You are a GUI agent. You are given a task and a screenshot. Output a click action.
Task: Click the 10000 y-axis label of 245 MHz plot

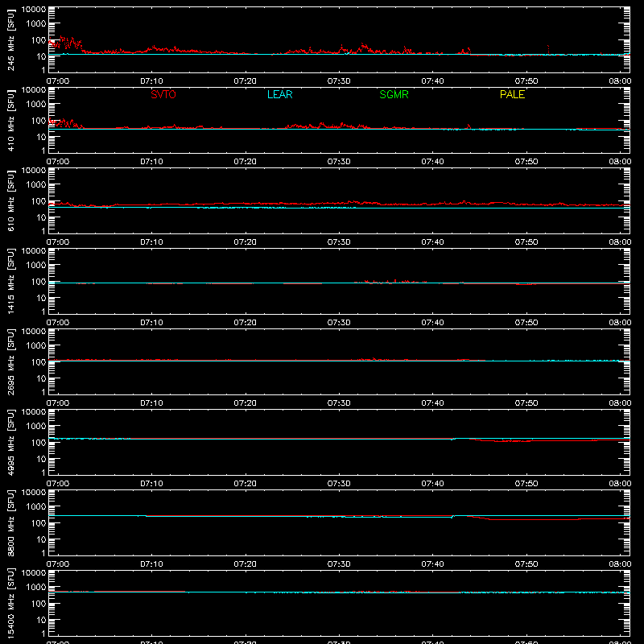pos(34,10)
